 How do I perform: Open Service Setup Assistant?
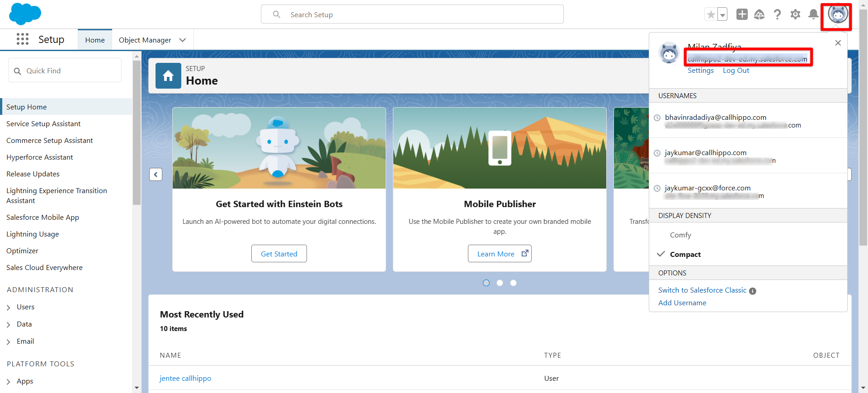(43, 123)
